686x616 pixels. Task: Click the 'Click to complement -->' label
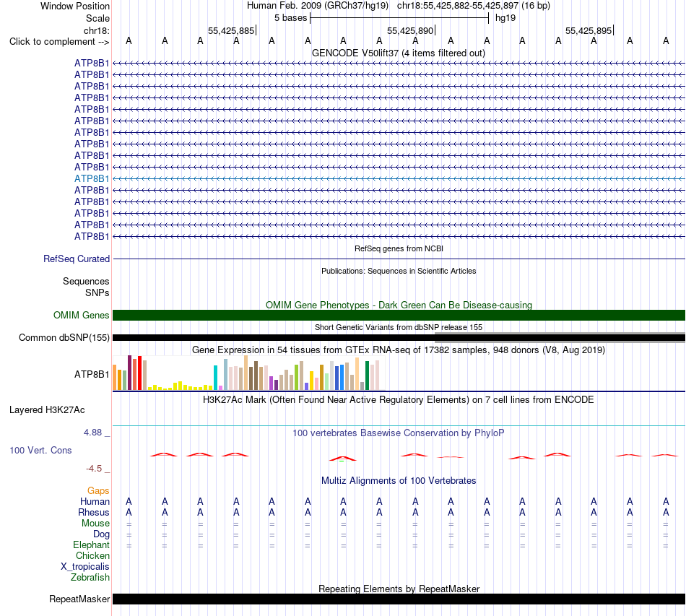tap(59, 42)
